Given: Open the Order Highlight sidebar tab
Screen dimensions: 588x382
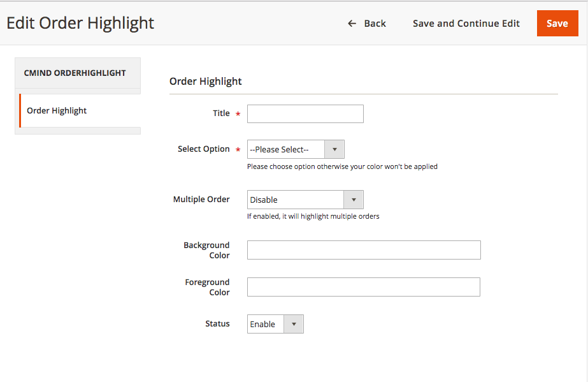Looking at the screenshot, I should [x=57, y=110].
